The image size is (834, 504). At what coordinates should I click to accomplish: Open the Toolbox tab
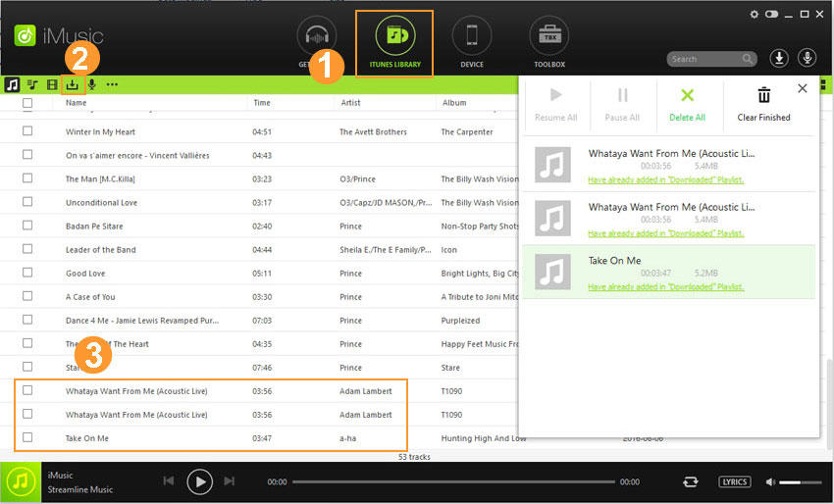(548, 42)
